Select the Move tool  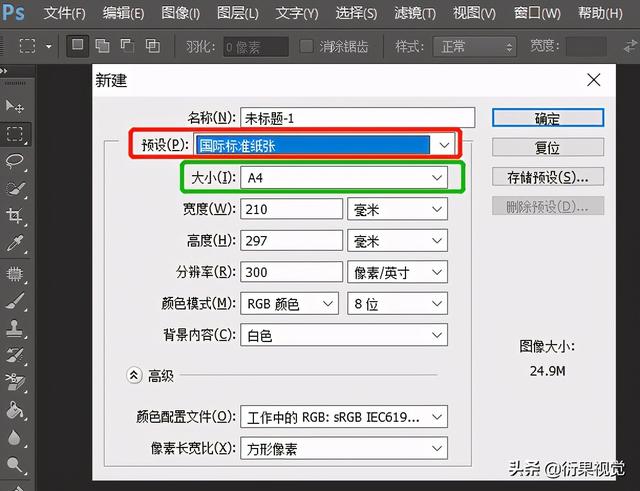coord(15,107)
